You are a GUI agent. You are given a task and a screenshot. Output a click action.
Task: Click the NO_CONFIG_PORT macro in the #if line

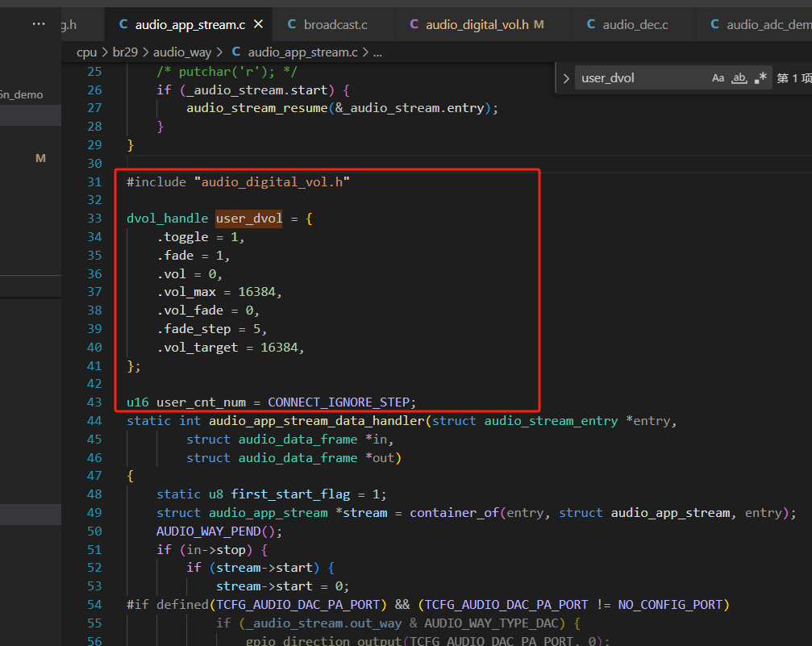pyautogui.click(x=670, y=605)
